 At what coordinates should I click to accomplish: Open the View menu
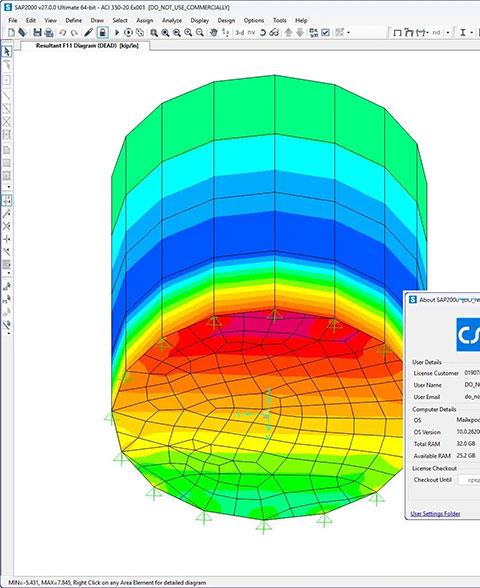pyautogui.click(x=50, y=20)
